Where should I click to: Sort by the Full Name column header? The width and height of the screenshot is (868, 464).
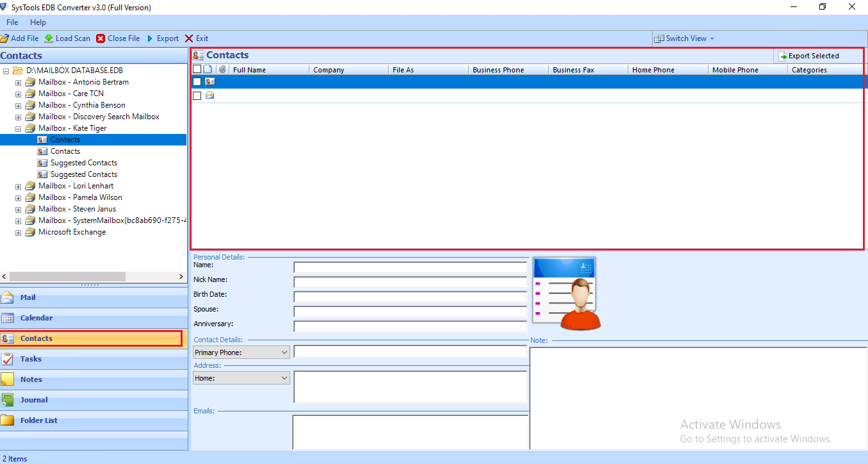(x=269, y=70)
